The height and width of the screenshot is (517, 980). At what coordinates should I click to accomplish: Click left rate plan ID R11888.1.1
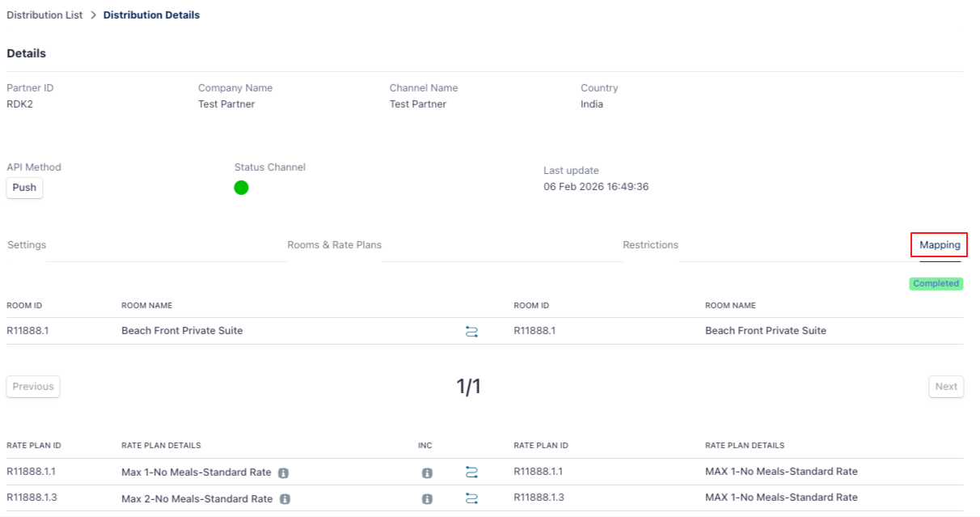(32, 472)
